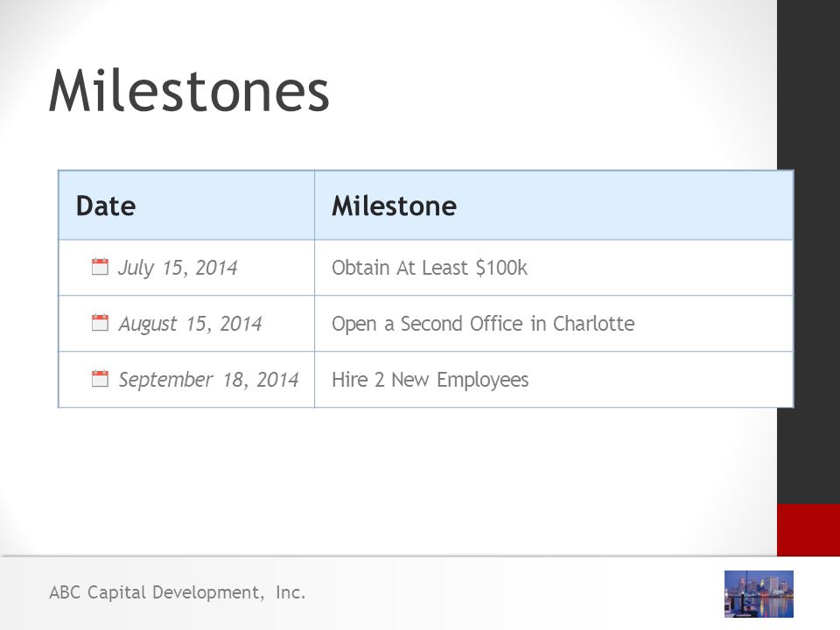
Task: Click the calendar icon beside September 18, 2014
Action: point(100,378)
